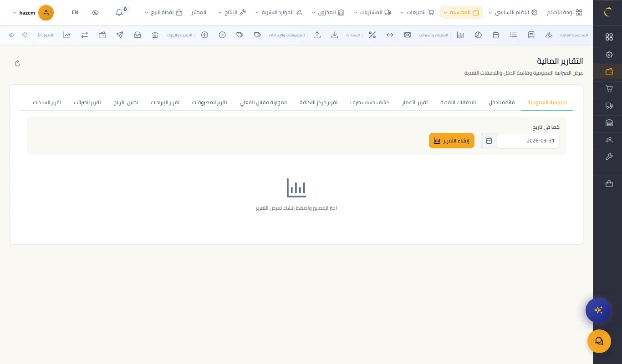Open the المبيعات dropdown menu
The height and width of the screenshot is (364, 622).
[418, 12]
